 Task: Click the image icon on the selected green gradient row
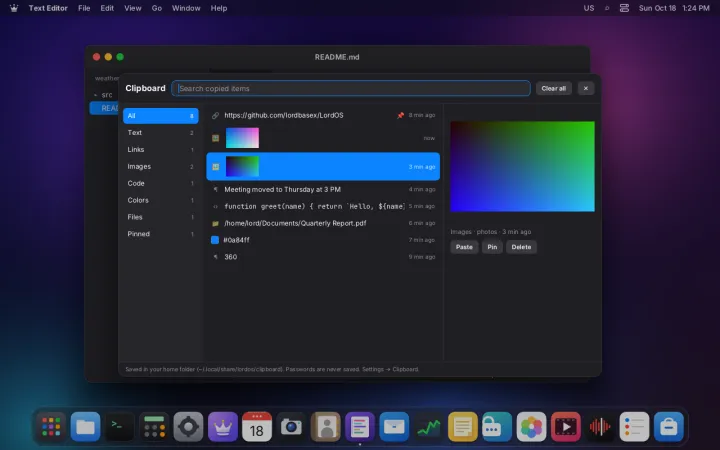click(215, 167)
